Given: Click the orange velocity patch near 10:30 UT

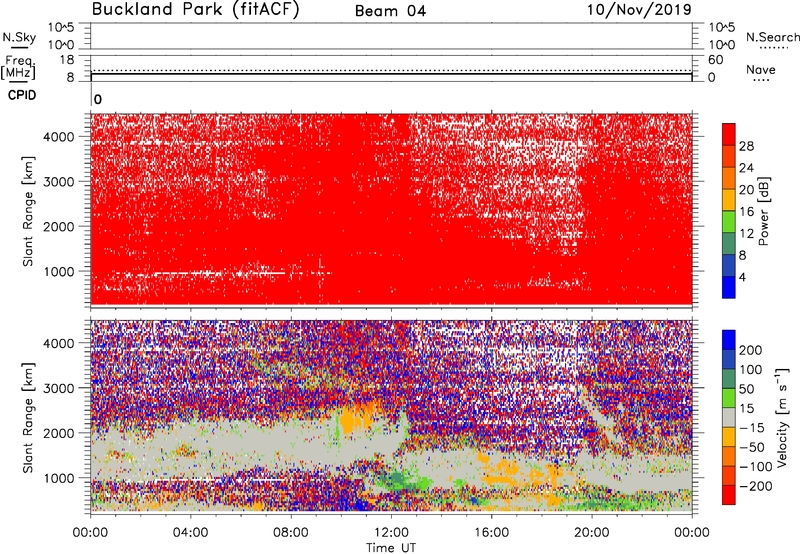Looking at the screenshot, I should 357,418.
